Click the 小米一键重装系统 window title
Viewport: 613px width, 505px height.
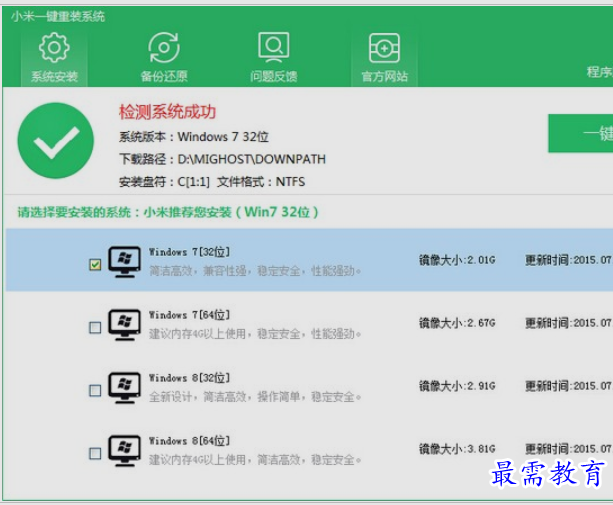(x=58, y=16)
